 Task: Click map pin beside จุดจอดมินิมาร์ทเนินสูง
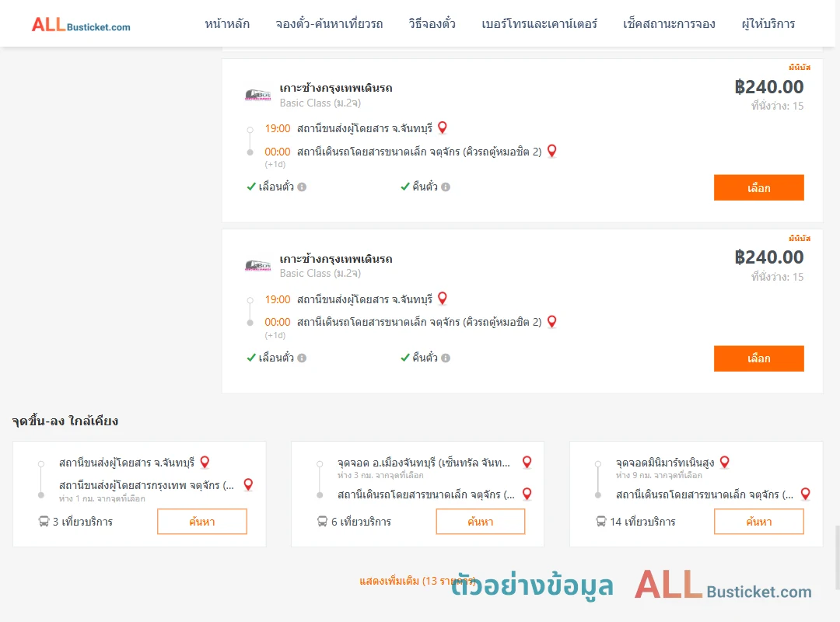(x=725, y=462)
